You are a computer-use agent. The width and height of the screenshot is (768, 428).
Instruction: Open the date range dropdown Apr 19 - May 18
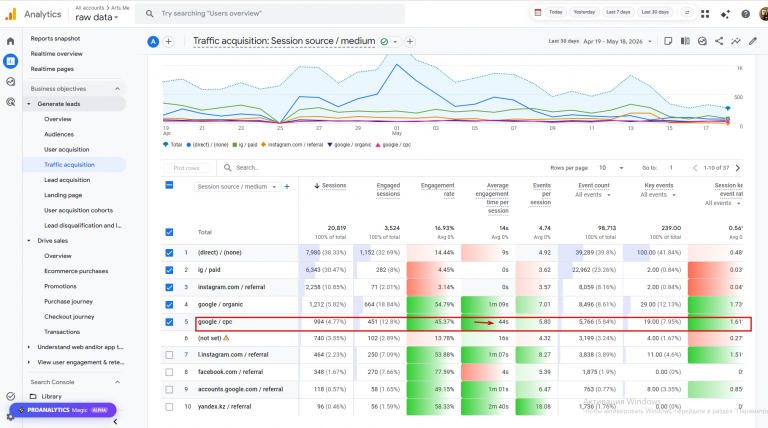pos(617,42)
